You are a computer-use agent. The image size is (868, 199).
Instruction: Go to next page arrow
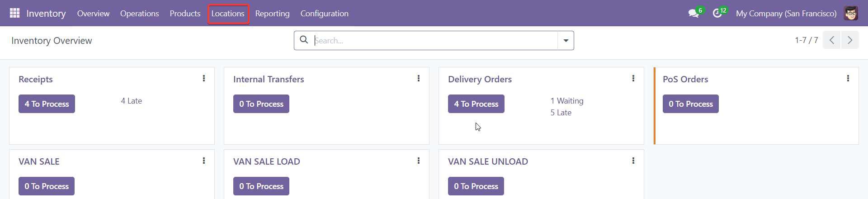click(x=850, y=40)
